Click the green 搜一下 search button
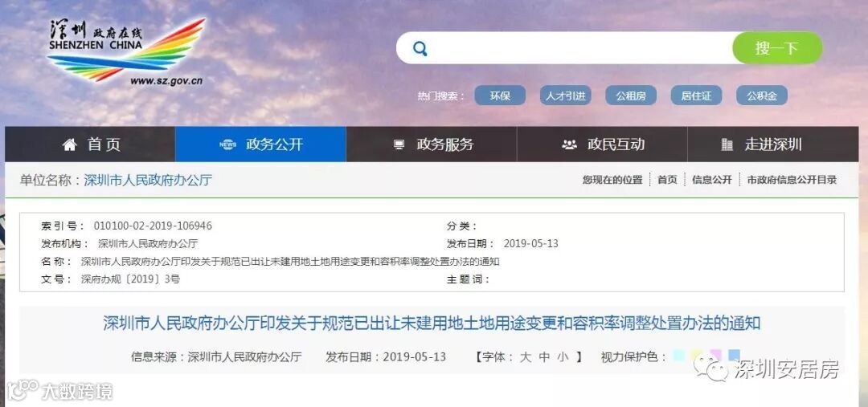Viewport: 868px width, 407px height. pyautogui.click(x=778, y=48)
